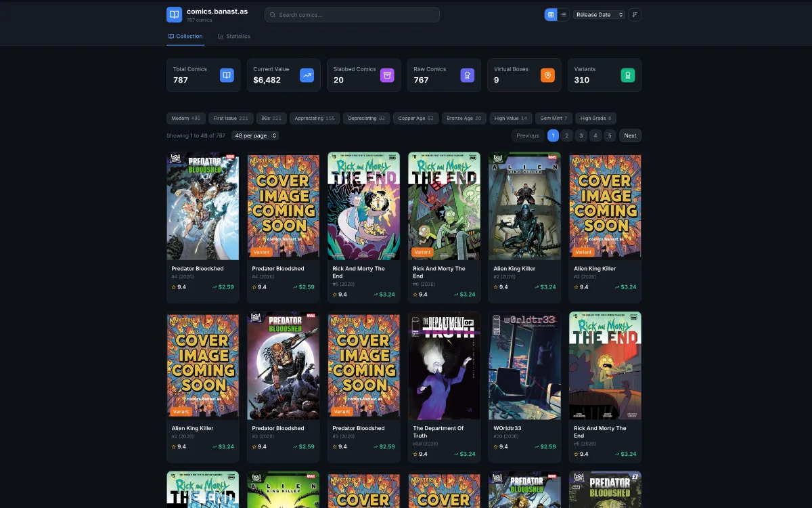Toggle sort direction button

[635, 14]
